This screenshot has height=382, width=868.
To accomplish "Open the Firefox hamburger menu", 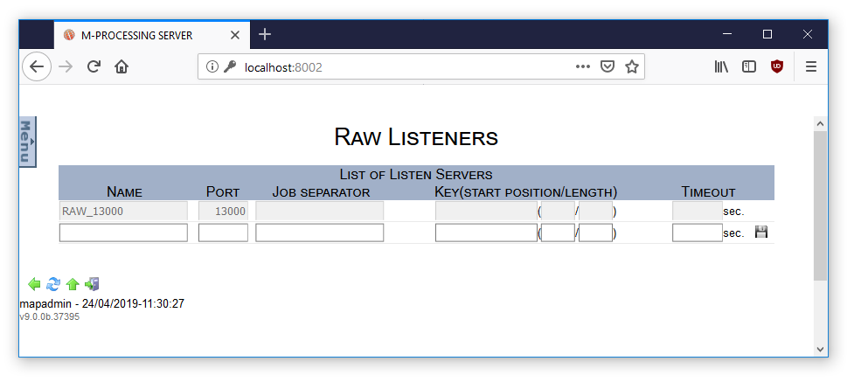I will 811,66.
